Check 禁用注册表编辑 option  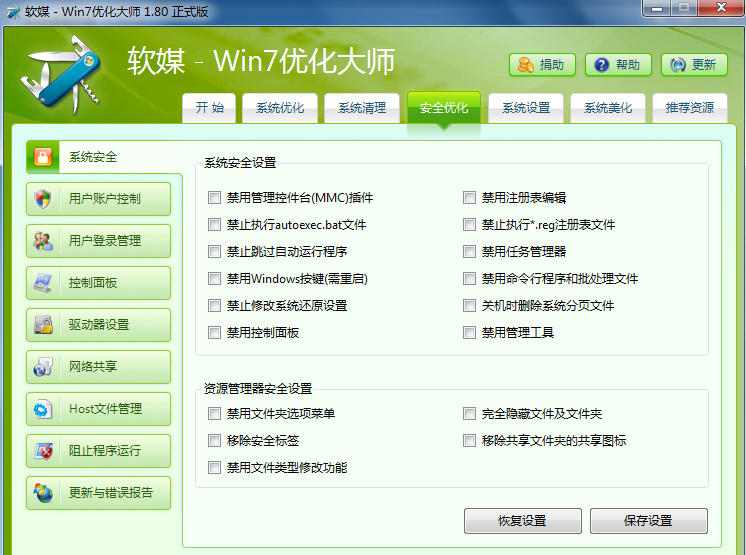click(469, 197)
